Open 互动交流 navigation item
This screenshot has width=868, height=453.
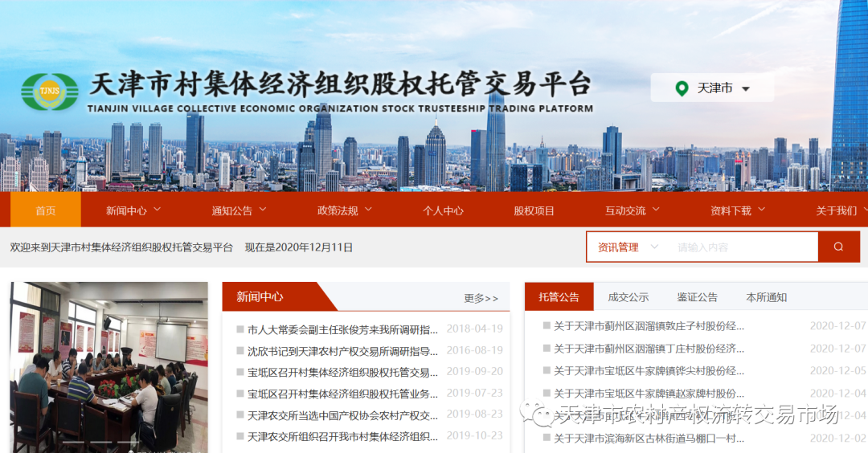click(x=625, y=210)
